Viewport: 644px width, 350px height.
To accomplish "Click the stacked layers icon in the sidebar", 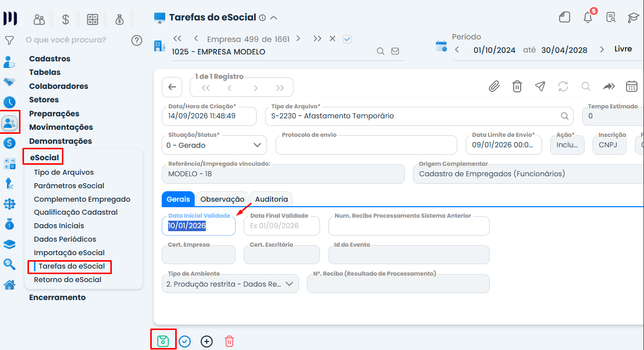I will point(9,244).
